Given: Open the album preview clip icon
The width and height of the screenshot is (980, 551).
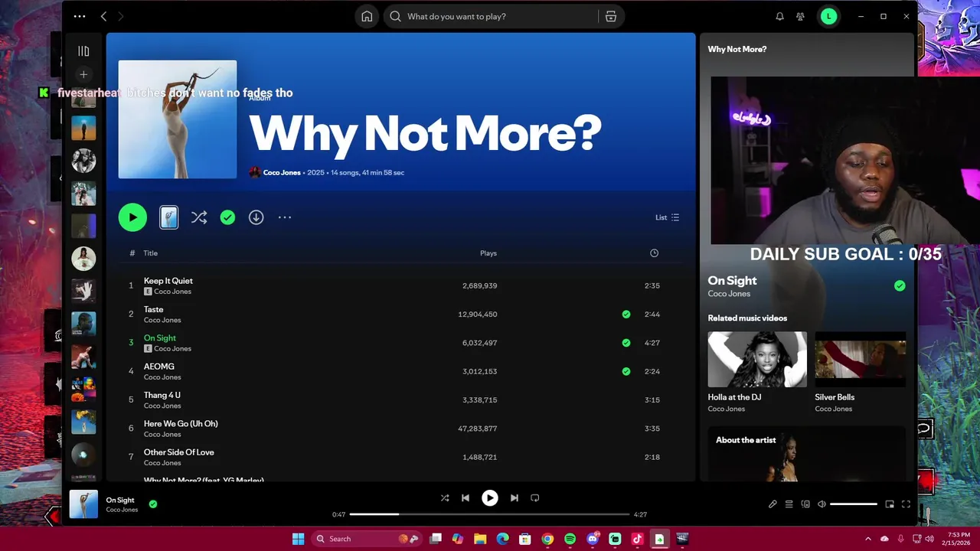Looking at the screenshot, I should 169,217.
